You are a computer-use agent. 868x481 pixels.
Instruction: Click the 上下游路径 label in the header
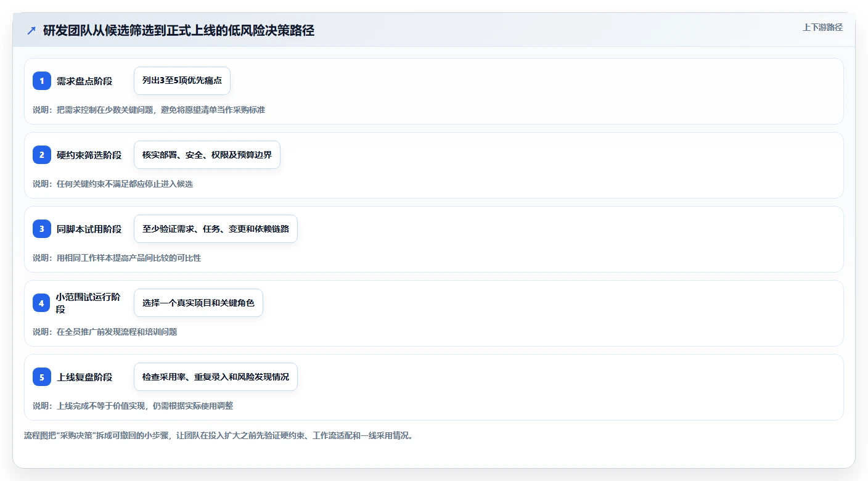[822, 27]
